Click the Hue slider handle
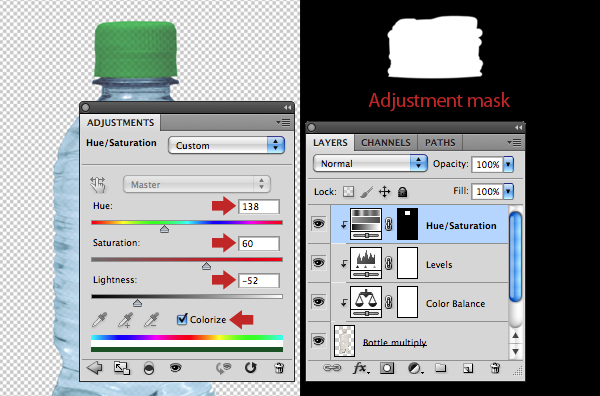 click(165, 229)
